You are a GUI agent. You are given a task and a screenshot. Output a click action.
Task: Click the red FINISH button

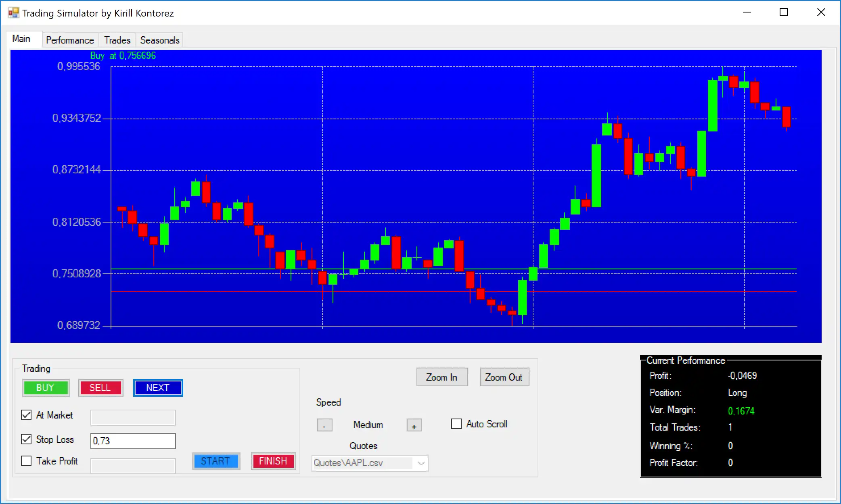[x=273, y=461]
